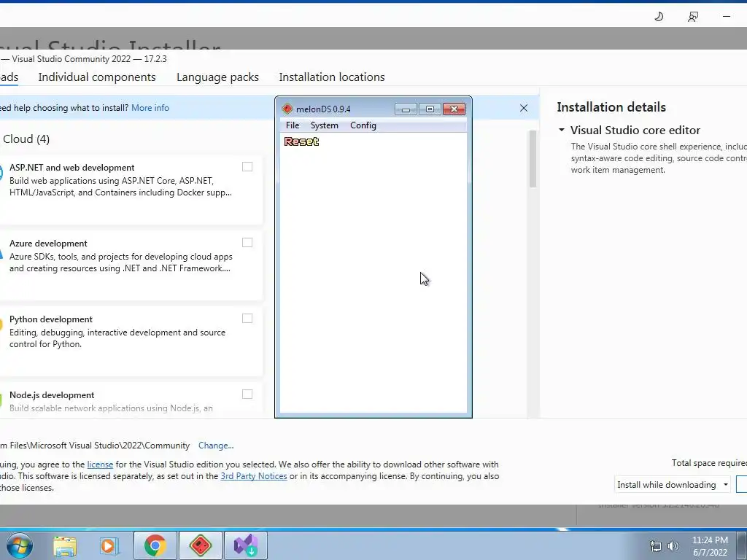Switch to the Individual components tab
The height and width of the screenshot is (560, 747).
(x=97, y=77)
